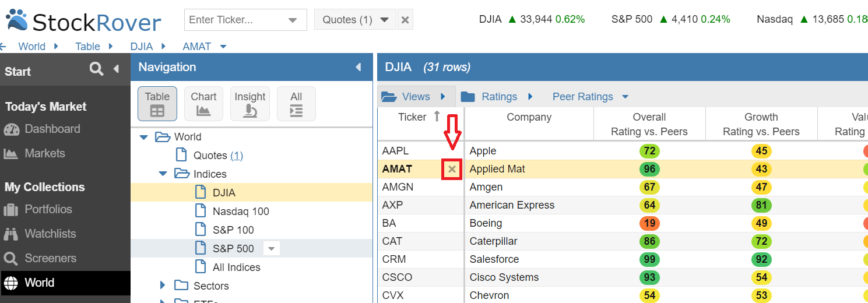Open the Dashboard from sidebar

[52, 129]
